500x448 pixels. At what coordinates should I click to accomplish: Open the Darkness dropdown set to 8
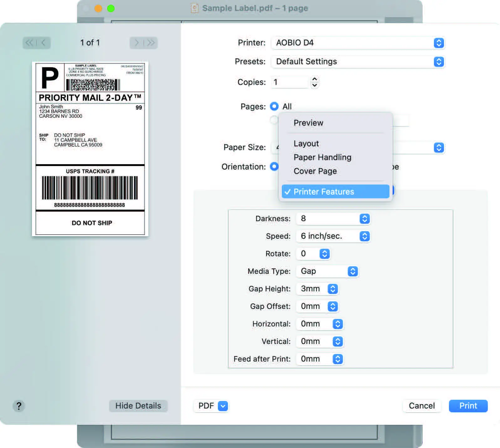point(333,219)
